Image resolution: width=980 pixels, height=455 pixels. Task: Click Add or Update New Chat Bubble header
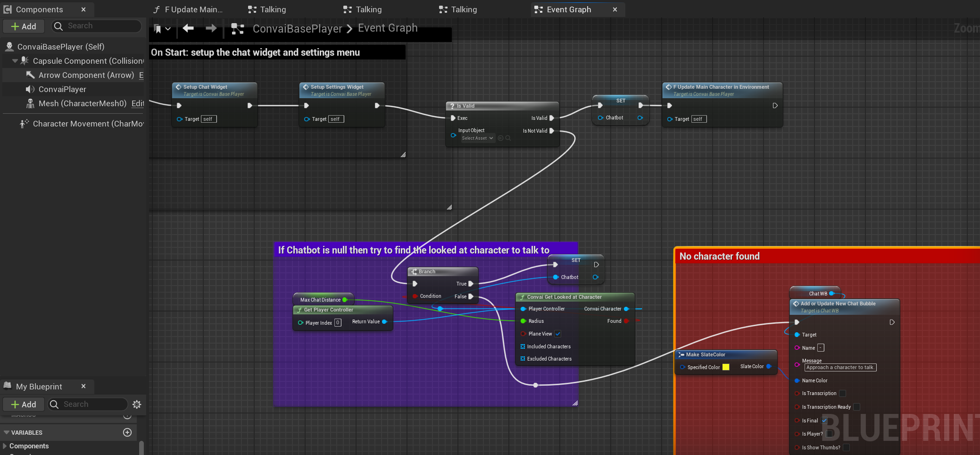tap(845, 306)
